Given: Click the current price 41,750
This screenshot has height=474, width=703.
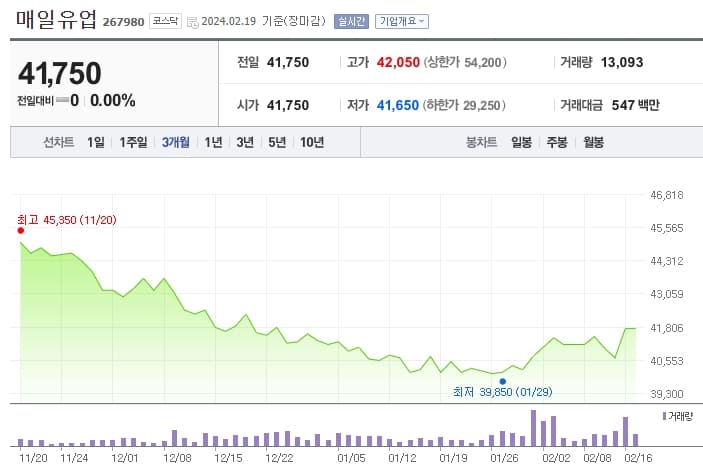Looking at the screenshot, I should (x=60, y=73).
